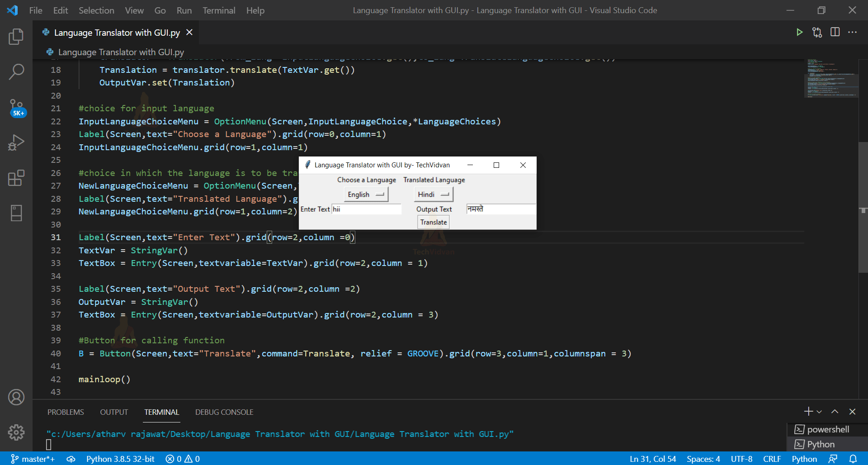Image resolution: width=868 pixels, height=465 pixels.
Task: Click Ln 31, Col 54 indicator
Action: 653,459
